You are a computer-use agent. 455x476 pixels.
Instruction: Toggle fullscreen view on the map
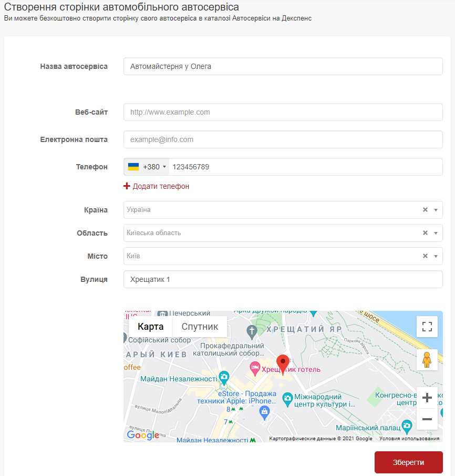[427, 326]
